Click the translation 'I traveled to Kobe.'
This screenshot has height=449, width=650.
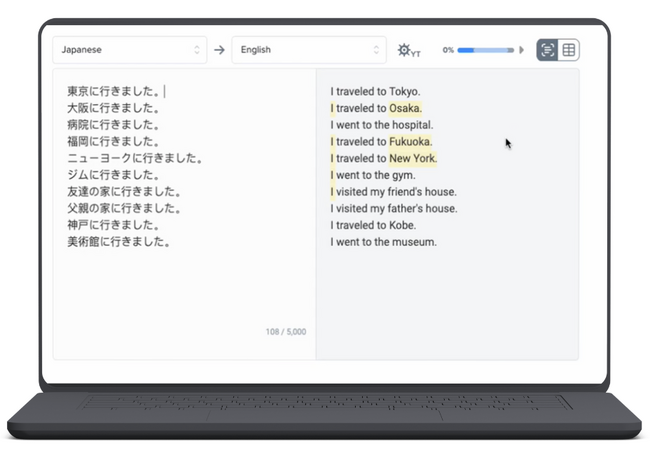(373, 225)
